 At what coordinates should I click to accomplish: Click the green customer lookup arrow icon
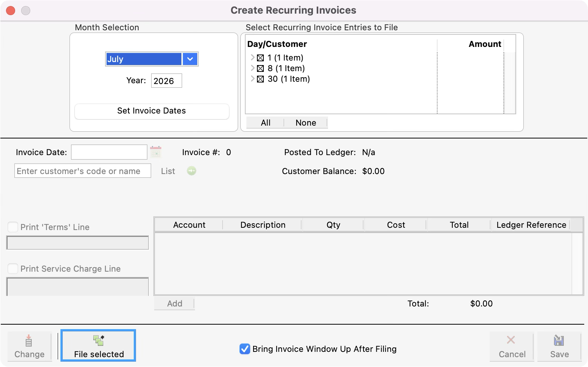pyautogui.click(x=192, y=171)
